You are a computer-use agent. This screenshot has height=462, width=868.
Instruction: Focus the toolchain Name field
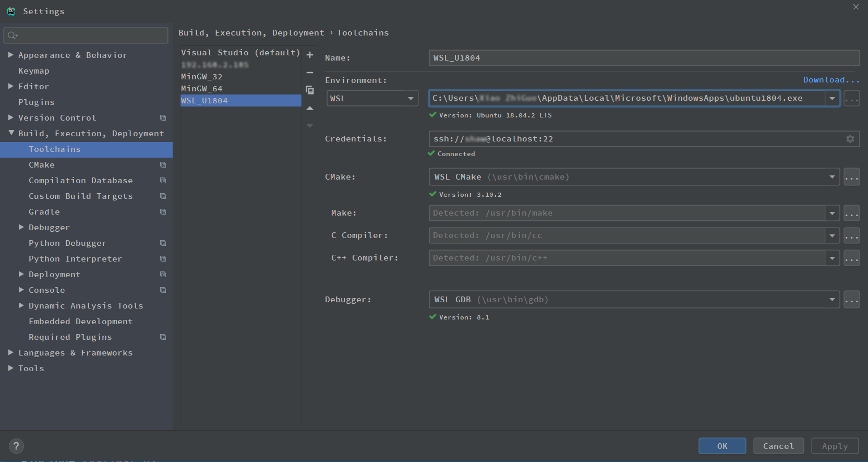coord(644,58)
